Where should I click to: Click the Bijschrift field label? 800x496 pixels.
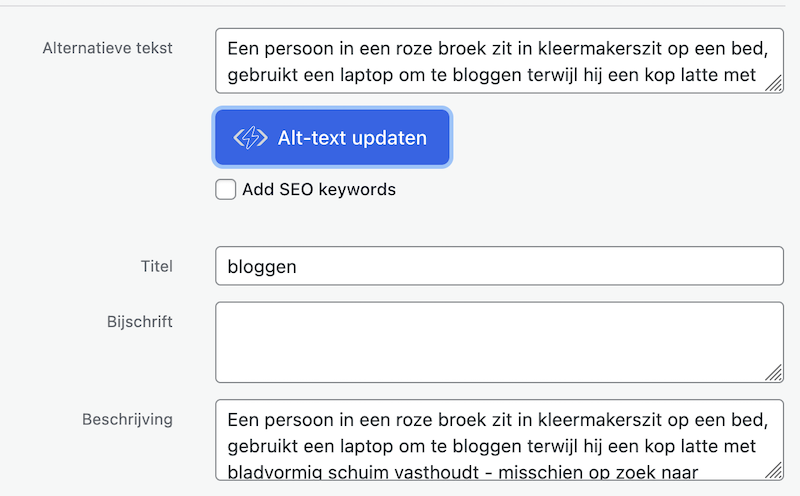click(139, 322)
